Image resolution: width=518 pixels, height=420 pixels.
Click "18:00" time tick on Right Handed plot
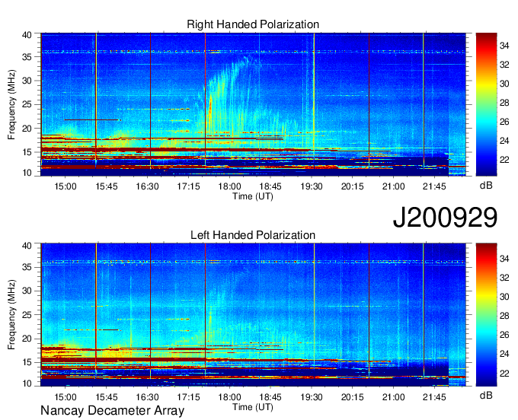point(229,186)
